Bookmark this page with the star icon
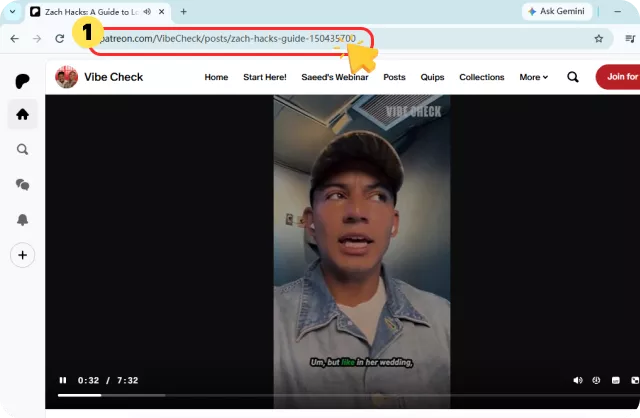The width and height of the screenshot is (640, 418). pyautogui.click(x=598, y=39)
